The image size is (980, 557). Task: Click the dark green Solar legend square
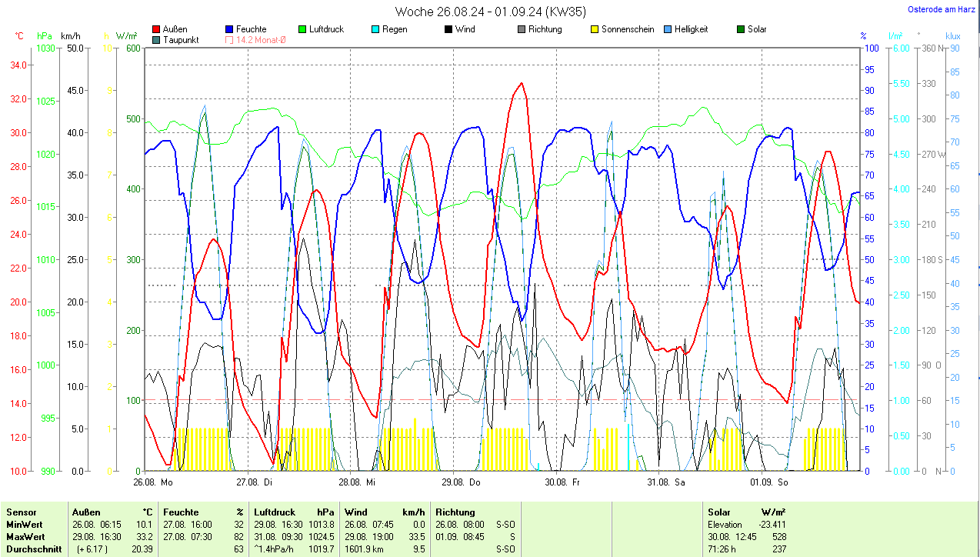741,30
